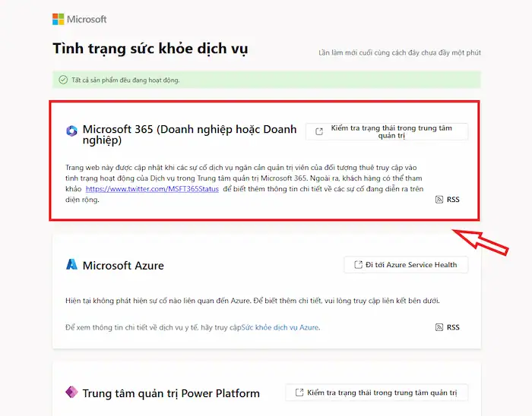Click external-link icon on Power Platform status button
Screen dimensions: 532x416
point(298,393)
